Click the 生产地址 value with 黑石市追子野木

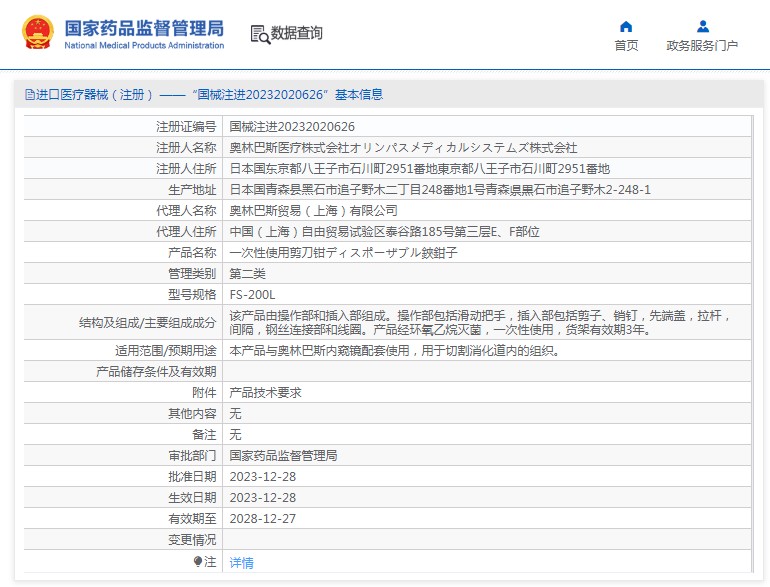click(440, 190)
